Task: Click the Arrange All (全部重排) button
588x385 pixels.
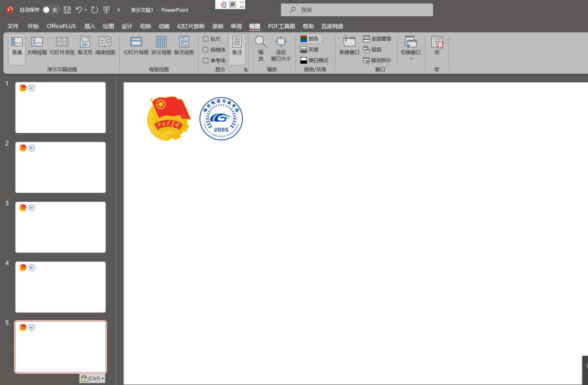Action: [x=377, y=39]
